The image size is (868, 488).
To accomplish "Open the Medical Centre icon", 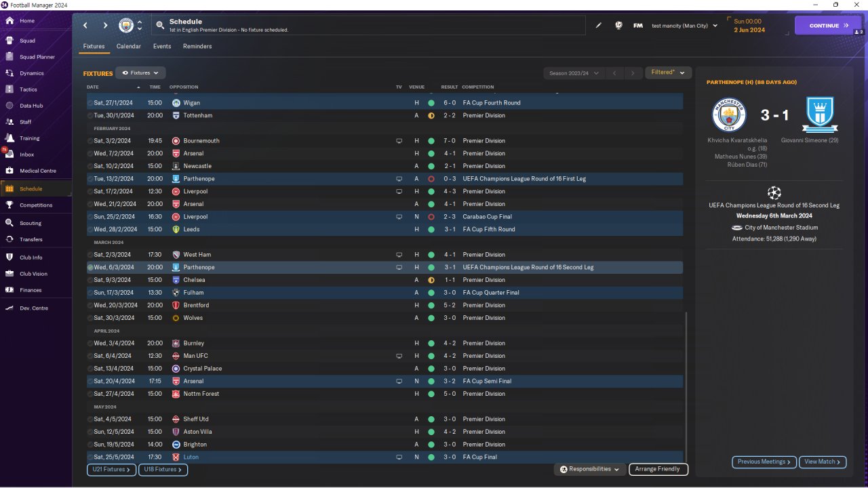I will tap(9, 171).
